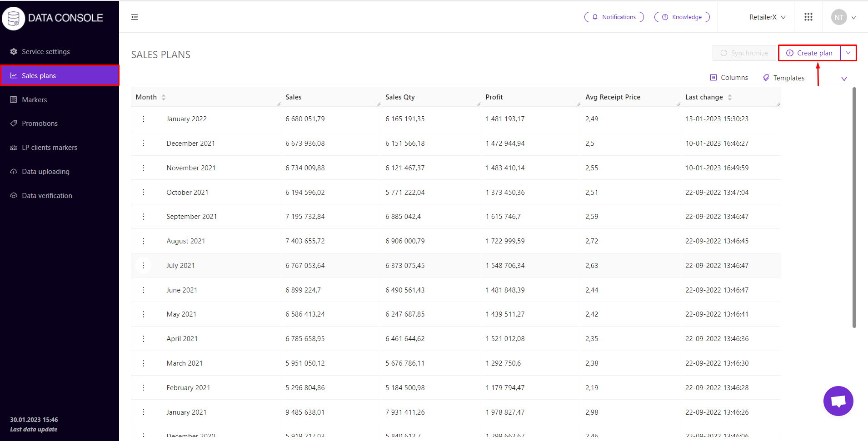
Task: Expand the chevron below Create plan
Action: [844, 79]
